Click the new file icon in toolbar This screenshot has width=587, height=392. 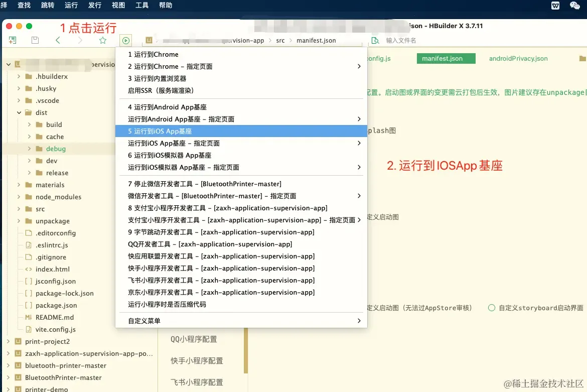[x=13, y=40]
